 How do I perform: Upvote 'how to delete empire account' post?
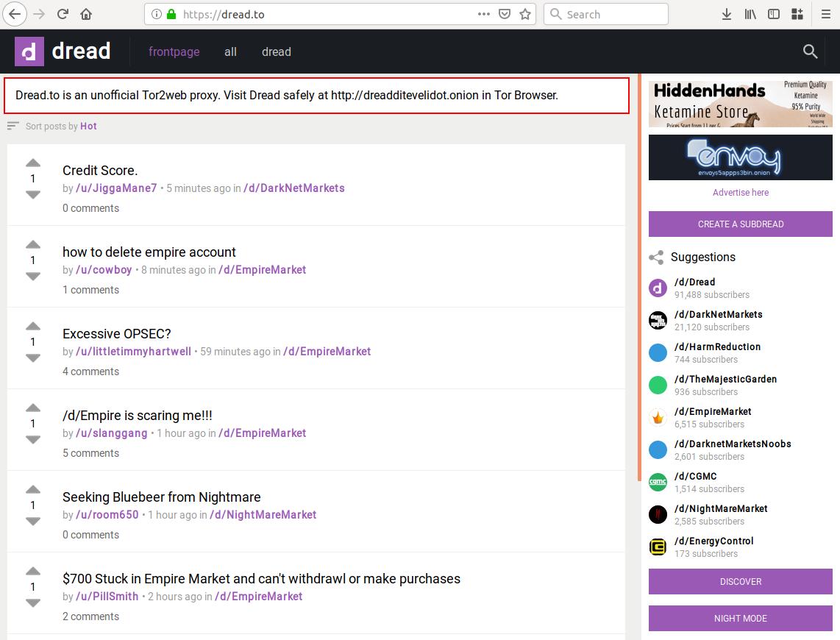[33, 245]
